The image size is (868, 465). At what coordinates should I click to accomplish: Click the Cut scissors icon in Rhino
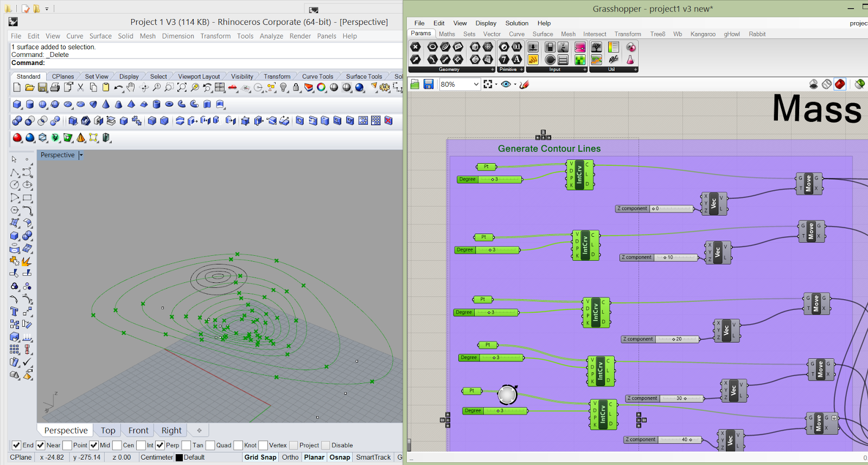[x=80, y=87]
